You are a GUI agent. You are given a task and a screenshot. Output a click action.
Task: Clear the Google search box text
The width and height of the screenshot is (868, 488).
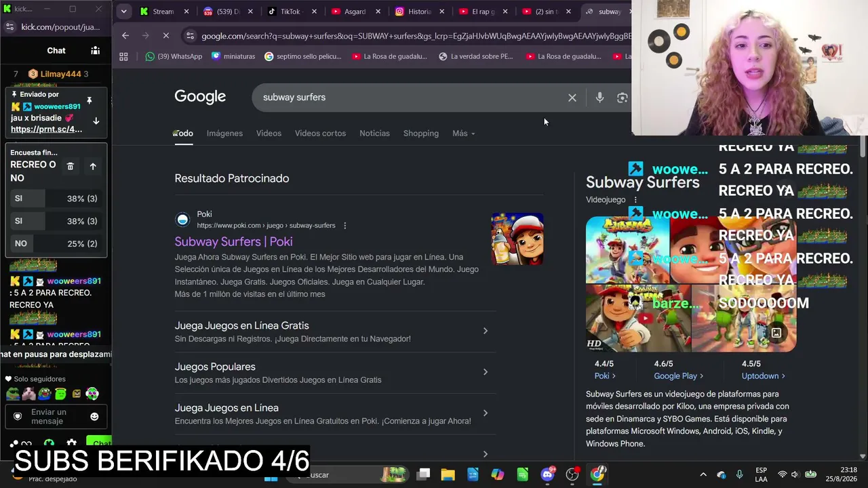pos(572,98)
